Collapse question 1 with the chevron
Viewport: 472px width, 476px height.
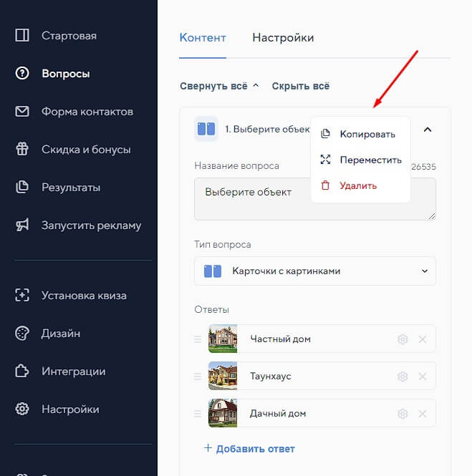[x=428, y=130]
